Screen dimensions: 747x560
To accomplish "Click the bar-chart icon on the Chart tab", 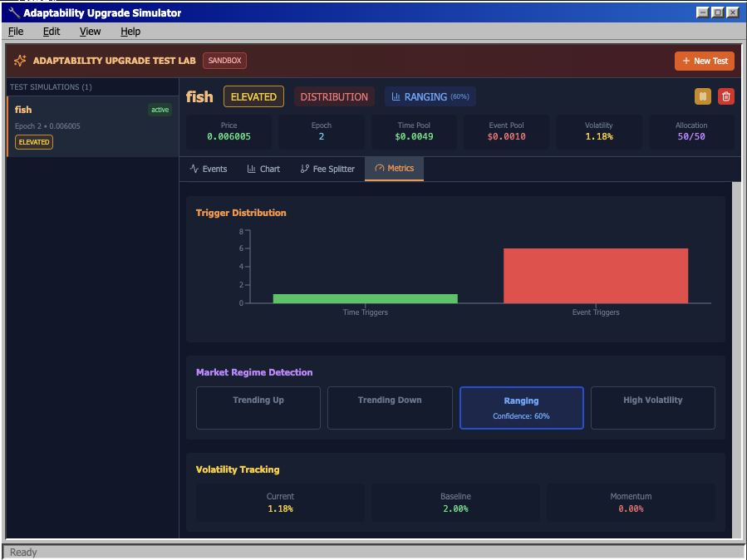I will 251,169.
